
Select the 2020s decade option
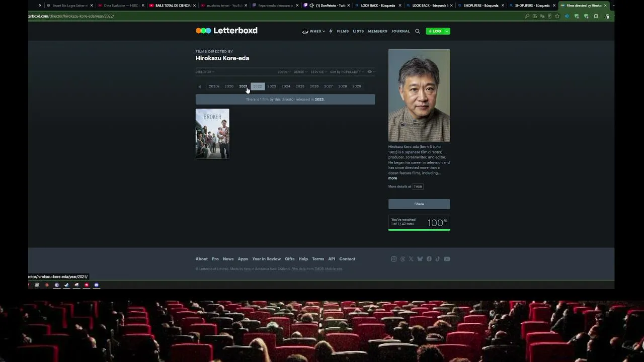click(214, 86)
